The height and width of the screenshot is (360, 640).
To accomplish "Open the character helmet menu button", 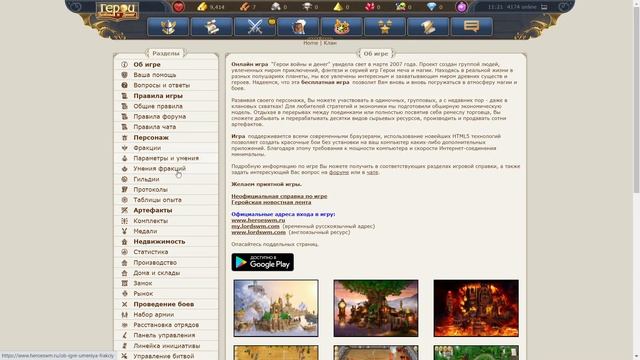I will tap(168, 27).
